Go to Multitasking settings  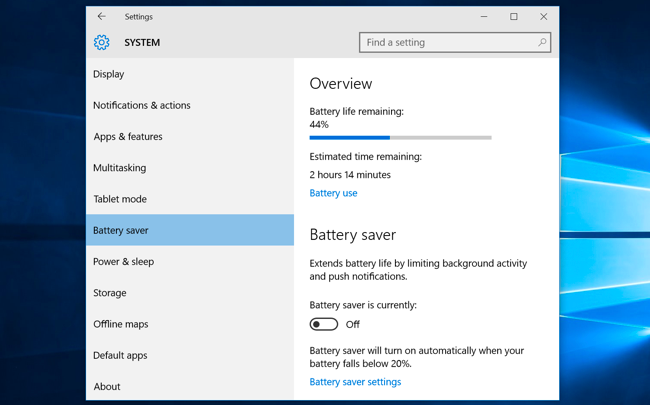pyautogui.click(x=190, y=168)
